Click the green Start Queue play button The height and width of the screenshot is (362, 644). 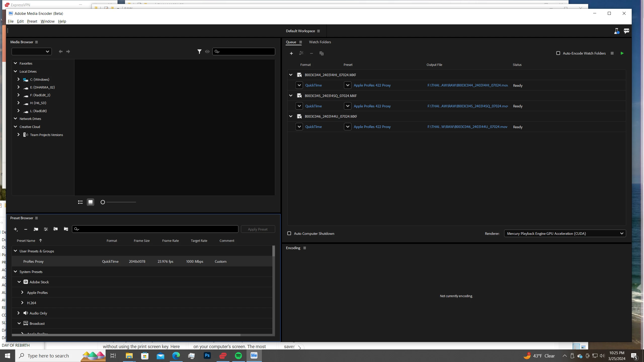pos(622,53)
